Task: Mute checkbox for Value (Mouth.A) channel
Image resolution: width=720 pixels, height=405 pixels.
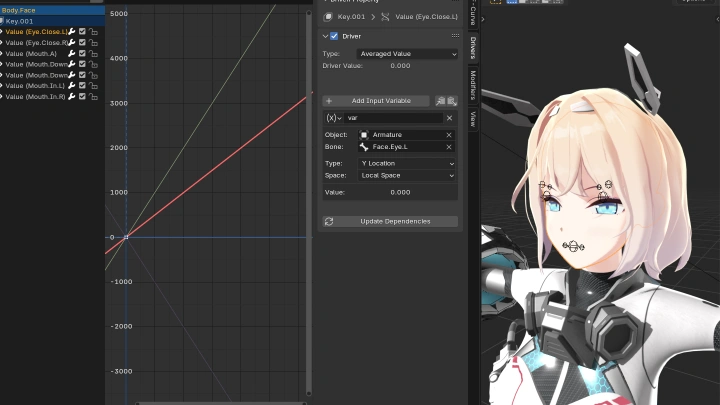Action: (82, 53)
